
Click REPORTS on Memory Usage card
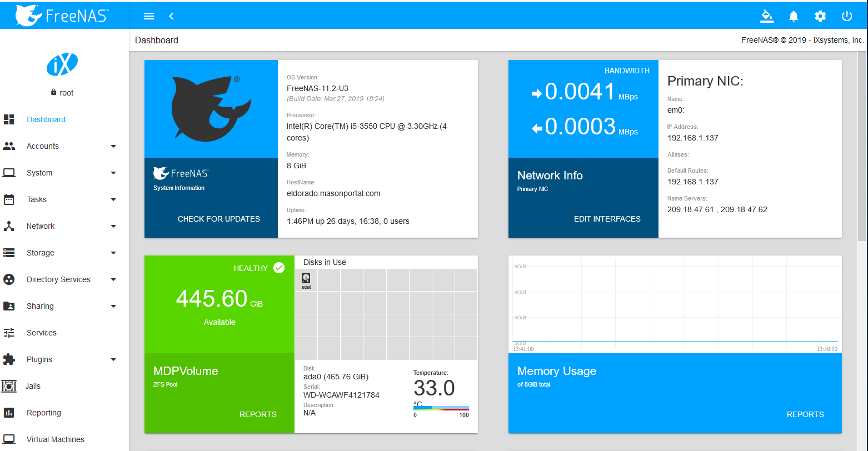coord(805,414)
